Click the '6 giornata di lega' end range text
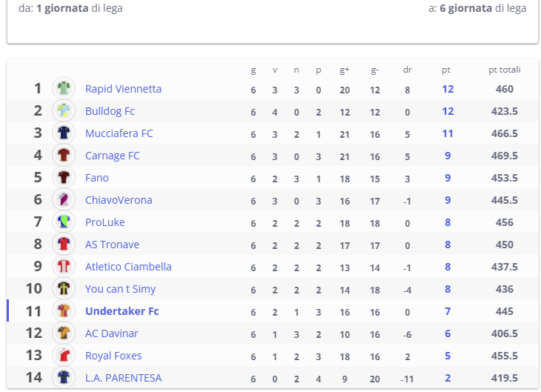Screen dimensions: 541x392 (483, 8)
